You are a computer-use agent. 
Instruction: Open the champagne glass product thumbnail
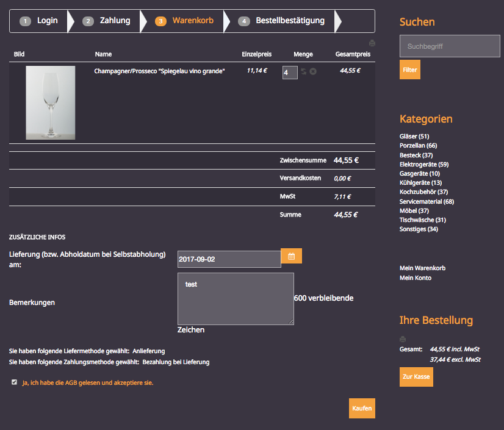pyautogui.click(x=51, y=102)
